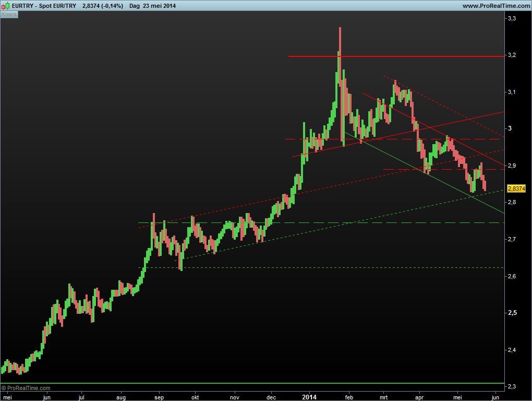Viewport: 532px width, 401px height.
Task: Click the candlestick chart icon in the title bar
Action: (x=5, y=5)
